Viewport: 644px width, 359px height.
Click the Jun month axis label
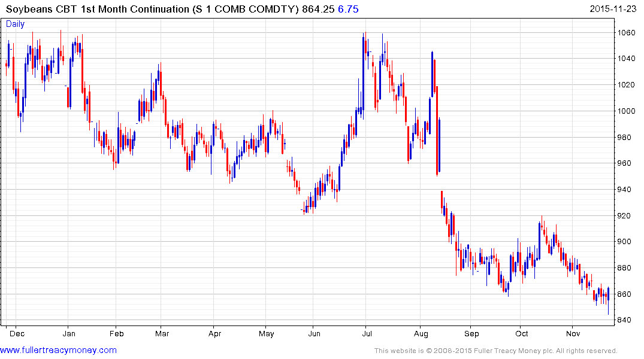pos(314,333)
